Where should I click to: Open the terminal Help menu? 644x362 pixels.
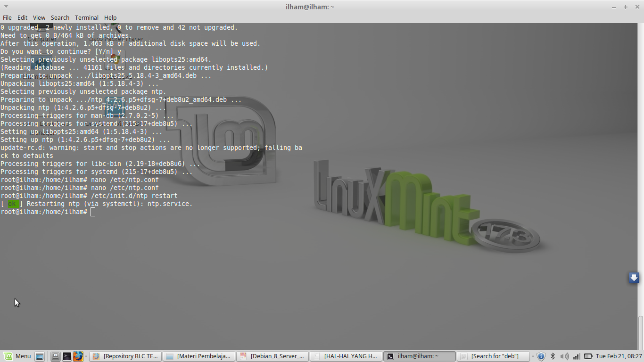coord(110,17)
